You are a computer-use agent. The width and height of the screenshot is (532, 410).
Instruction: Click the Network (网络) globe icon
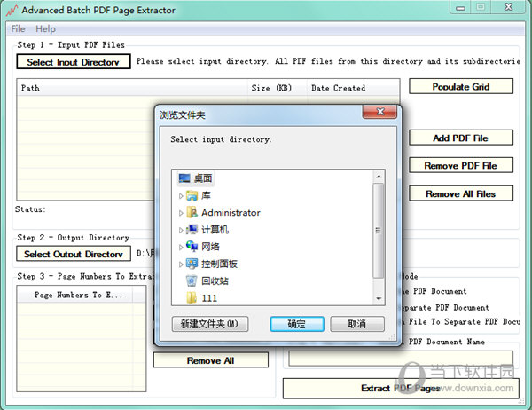tap(192, 247)
